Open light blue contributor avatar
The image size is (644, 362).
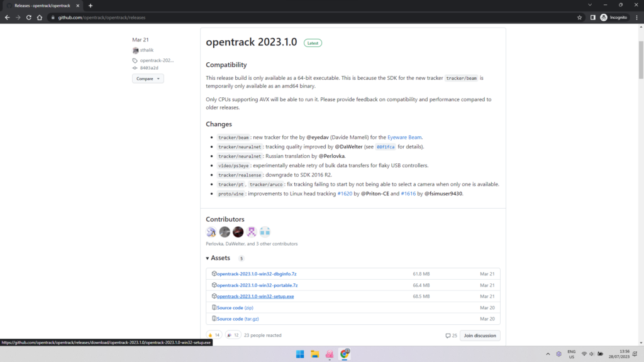coord(265,232)
